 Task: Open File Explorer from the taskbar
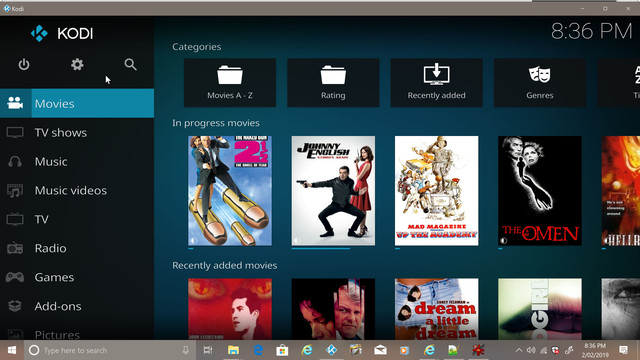point(233,350)
